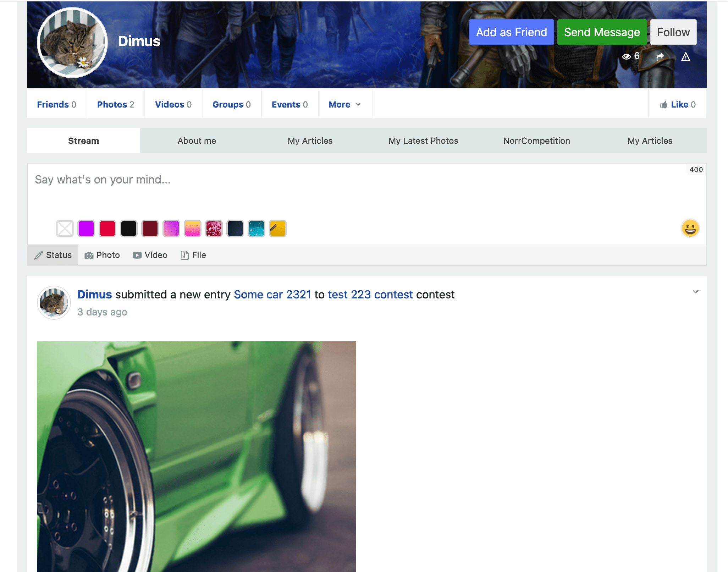Viewport: 728px width, 572px height.
Task: Open the Some car 2321 entry link
Action: click(x=272, y=295)
